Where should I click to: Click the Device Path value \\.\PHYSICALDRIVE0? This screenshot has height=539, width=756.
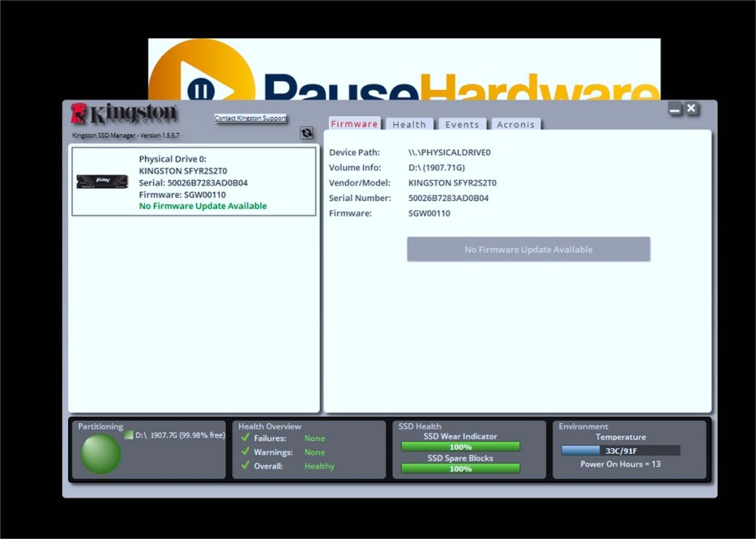tap(449, 152)
